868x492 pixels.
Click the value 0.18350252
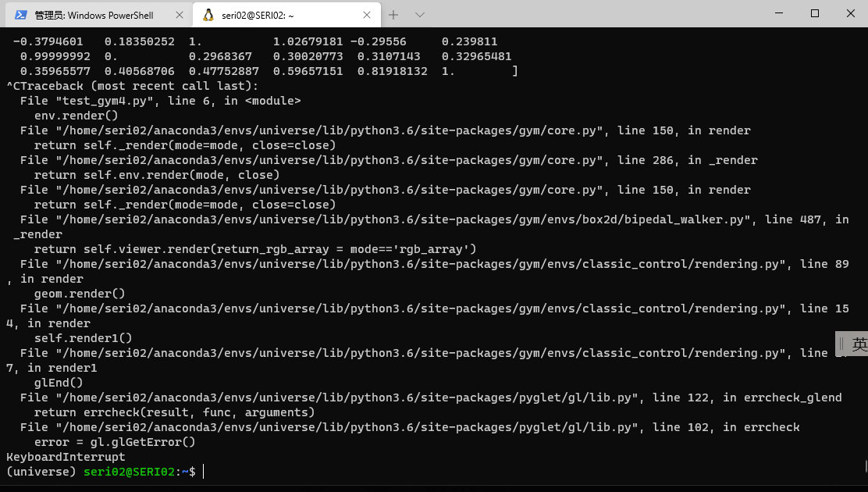coord(140,41)
